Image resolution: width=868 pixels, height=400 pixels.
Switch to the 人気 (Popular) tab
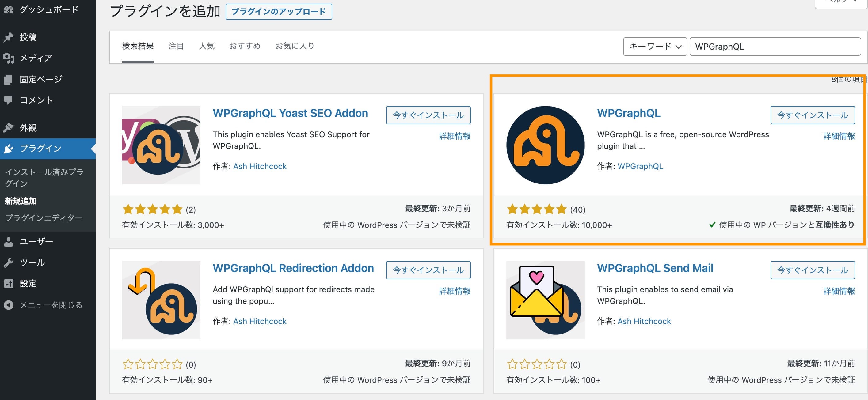coord(207,46)
